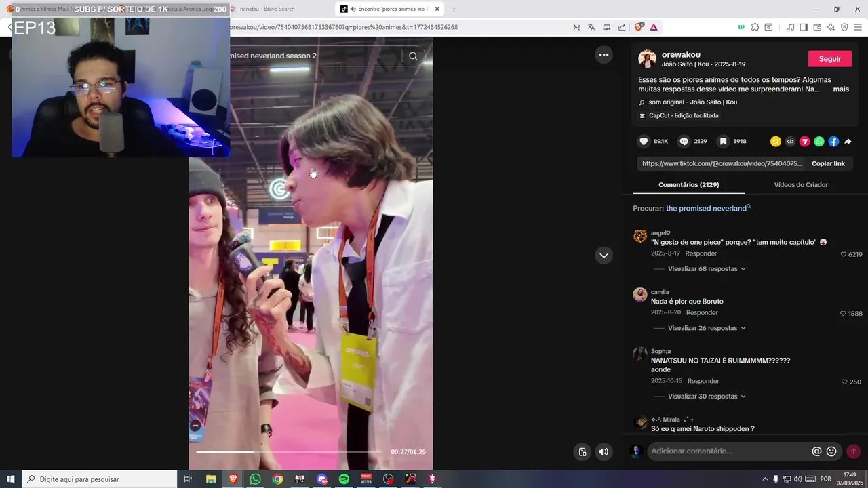Select the TikTok 'Encontre piores animes' browser tab
Screen dimensions: 868x488
(x=389, y=9)
